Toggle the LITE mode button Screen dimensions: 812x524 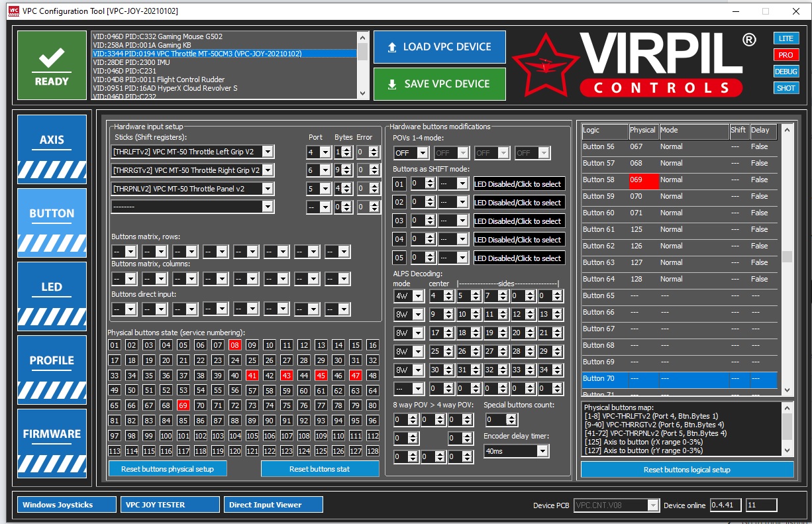(786, 38)
